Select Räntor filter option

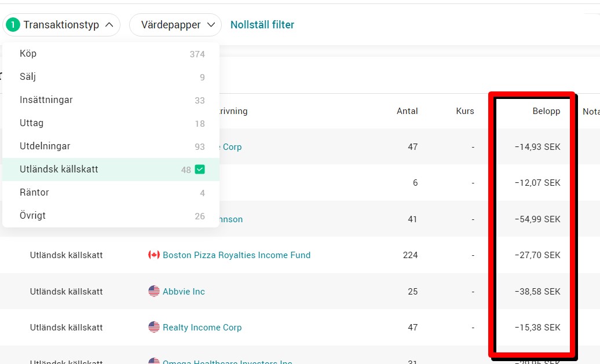pos(111,193)
